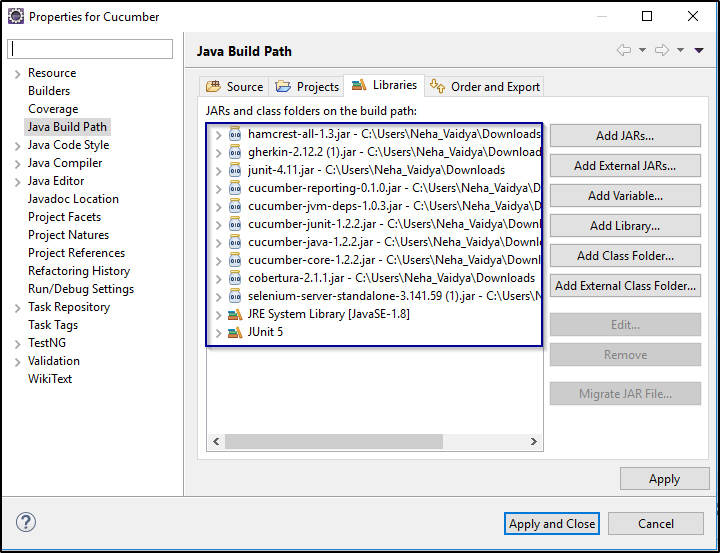Click Add Variable... button
Screen dimensions: 720x553
click(x=625, y=196)
